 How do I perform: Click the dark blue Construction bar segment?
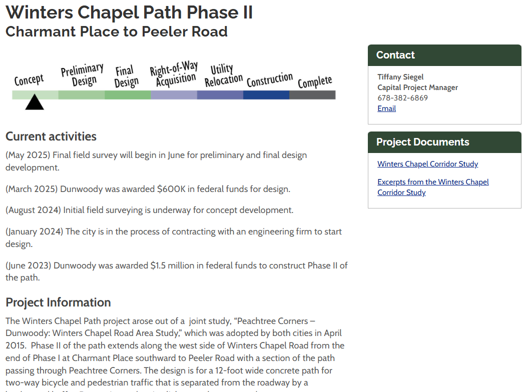pyautogui.click(x=266, y=95)
